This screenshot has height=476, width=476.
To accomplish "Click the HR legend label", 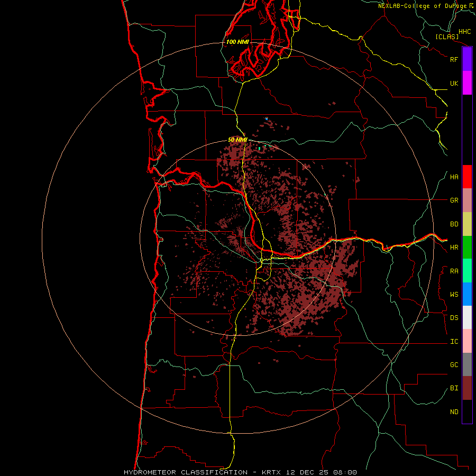I will [x=454, y=248].
